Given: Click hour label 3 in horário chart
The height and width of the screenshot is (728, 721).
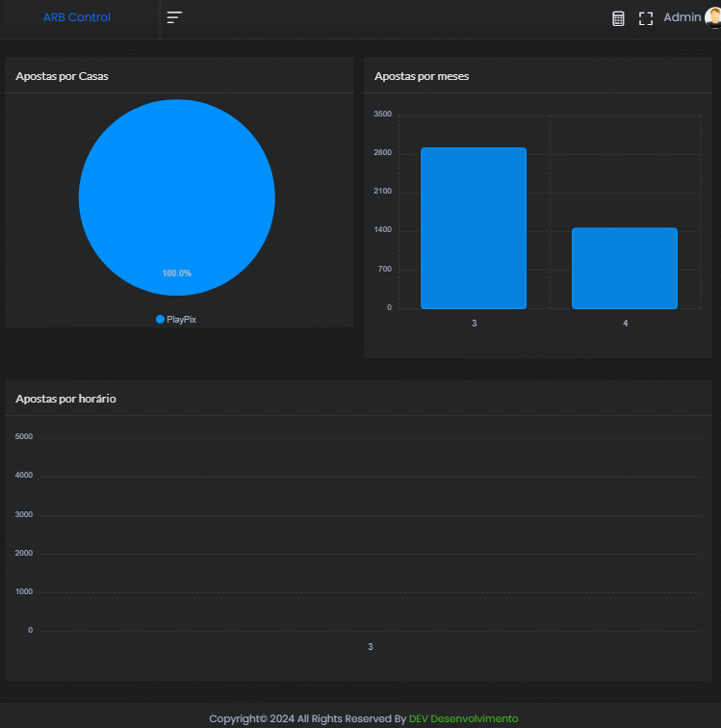Looking at the screenshot, I should [x=371, y=647].
